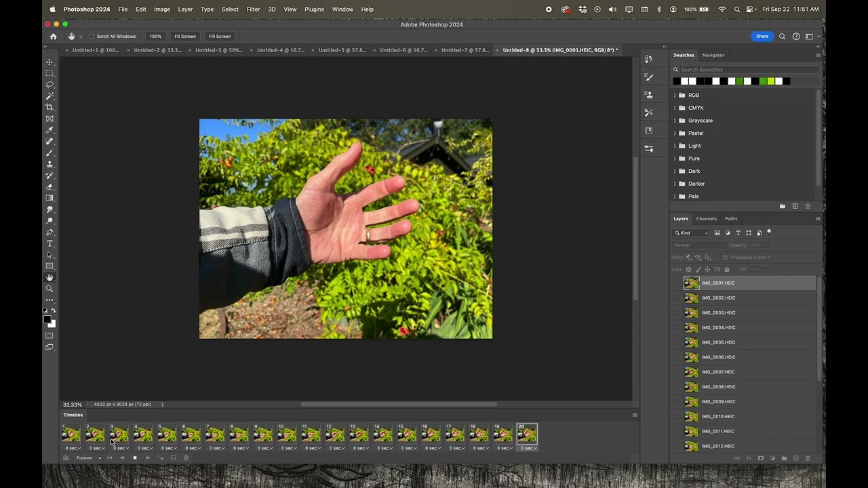Select the Crop tool

(50, 107)
